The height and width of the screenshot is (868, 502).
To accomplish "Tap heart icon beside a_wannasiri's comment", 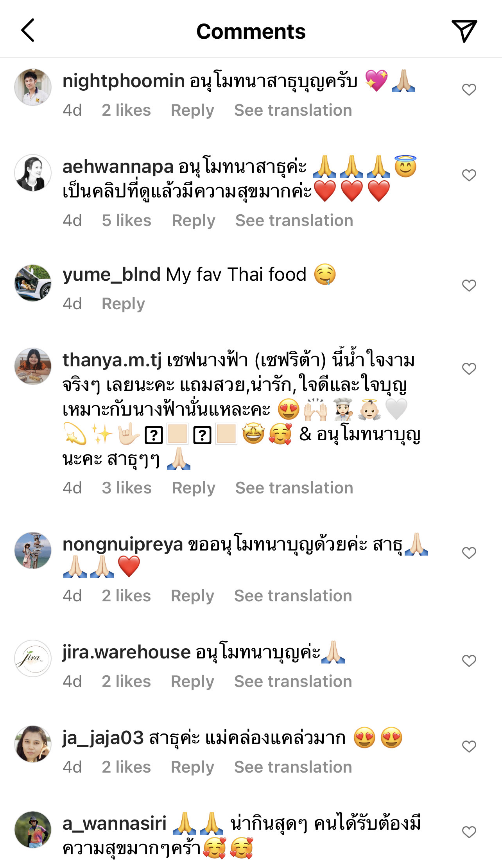I will 469,832.
